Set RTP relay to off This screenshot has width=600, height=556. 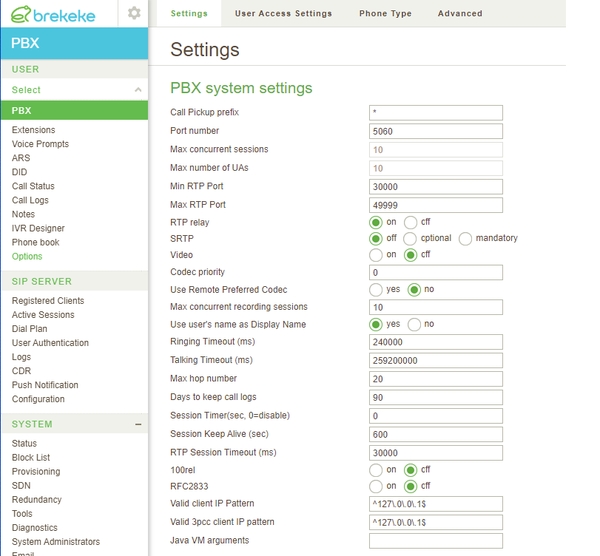click(x=411, y=222)
